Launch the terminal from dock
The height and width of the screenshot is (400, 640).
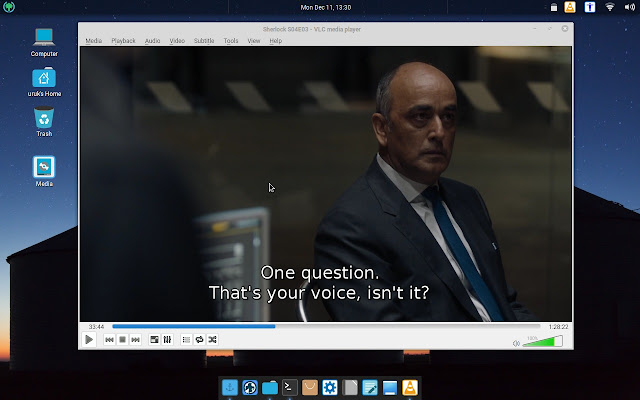tap(290, 387)
